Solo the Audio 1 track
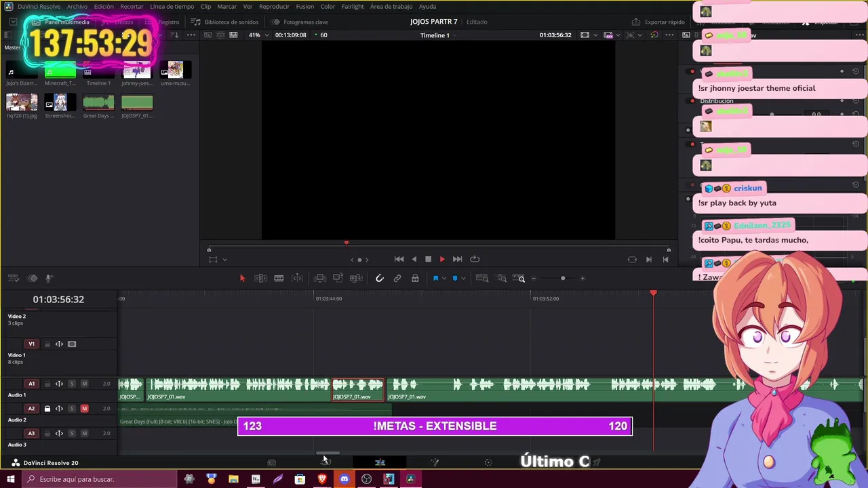Screen dimensions: 868x488 click(x=72, y=384)
